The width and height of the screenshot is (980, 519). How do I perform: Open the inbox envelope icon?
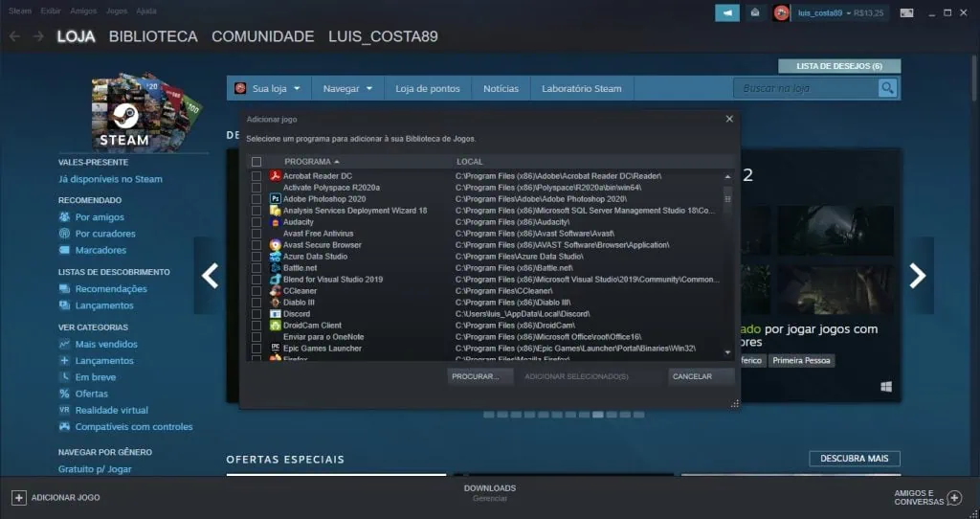click(755, 12)
